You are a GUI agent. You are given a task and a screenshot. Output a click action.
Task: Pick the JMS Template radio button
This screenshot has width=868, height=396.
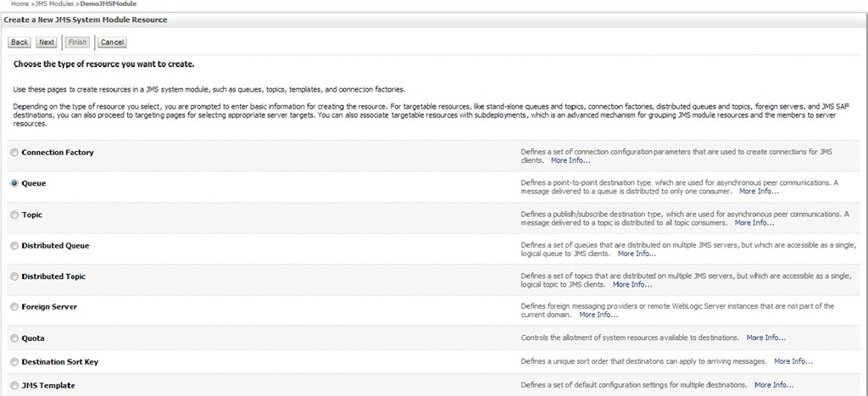[x=14, y=386]
